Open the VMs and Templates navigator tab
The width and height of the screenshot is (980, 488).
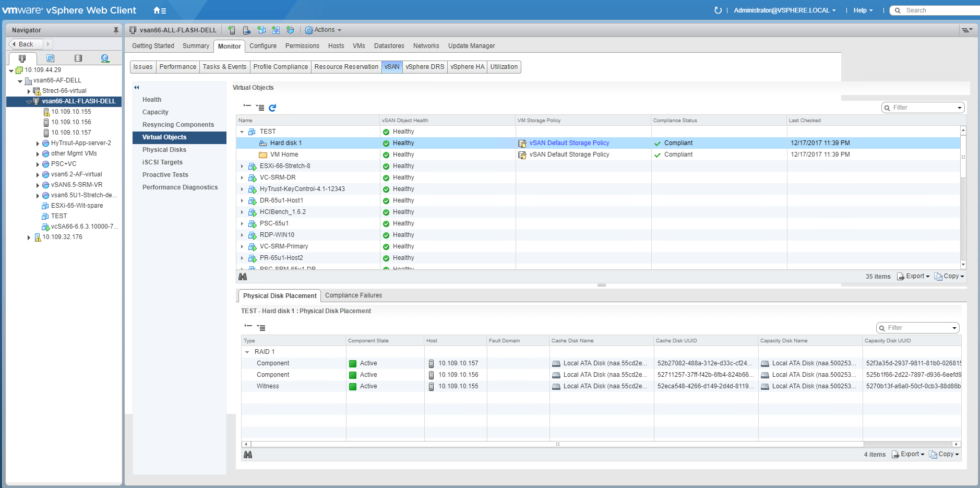tap(50, 58)
